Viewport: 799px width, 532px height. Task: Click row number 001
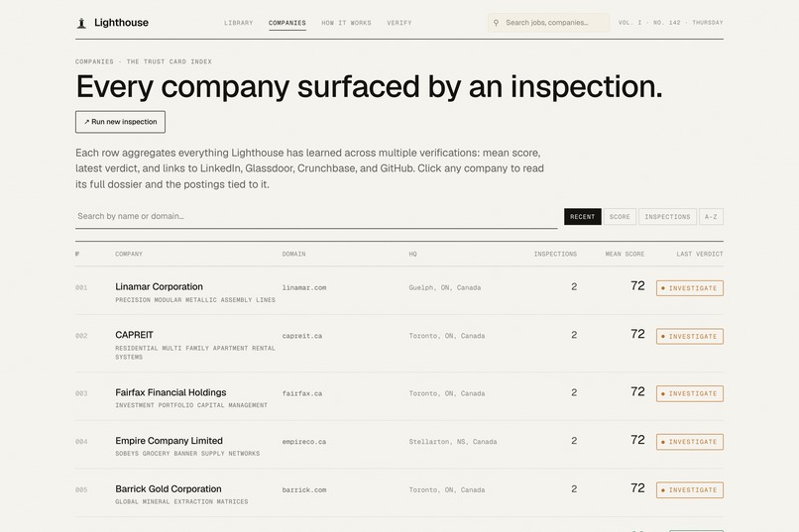pos(81,287)
